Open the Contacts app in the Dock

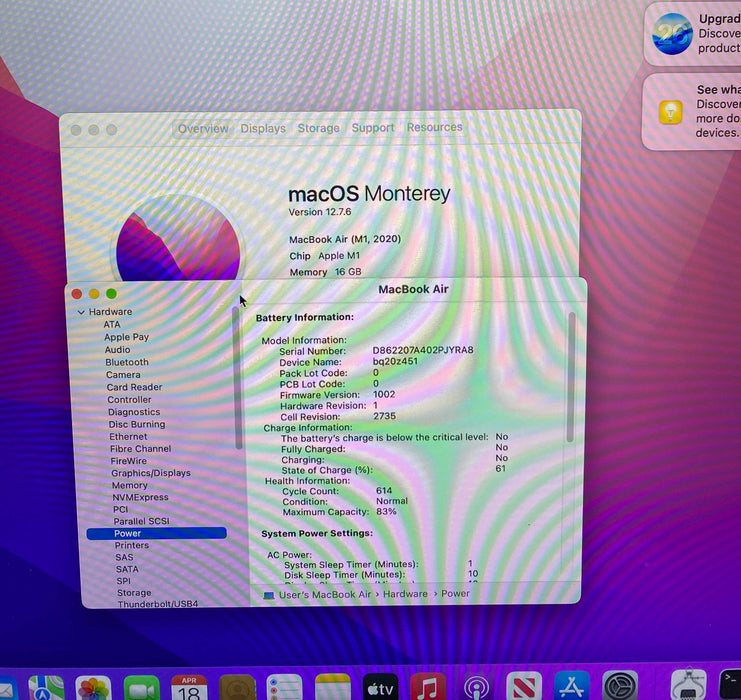(238, 688)
